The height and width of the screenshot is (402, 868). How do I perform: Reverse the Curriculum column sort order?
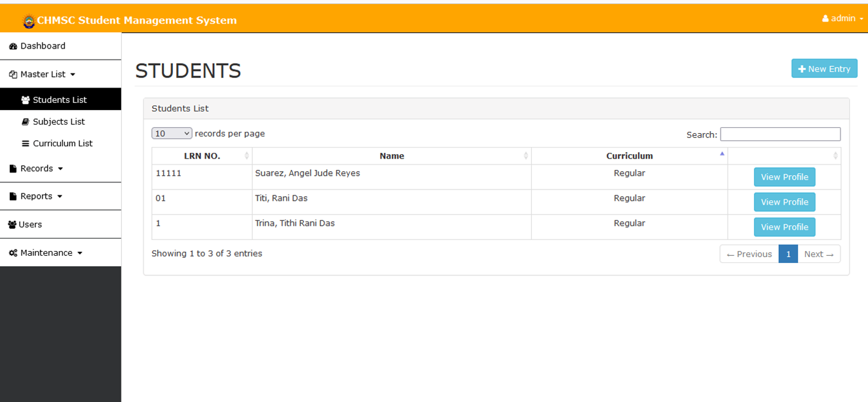coord(630,155)
